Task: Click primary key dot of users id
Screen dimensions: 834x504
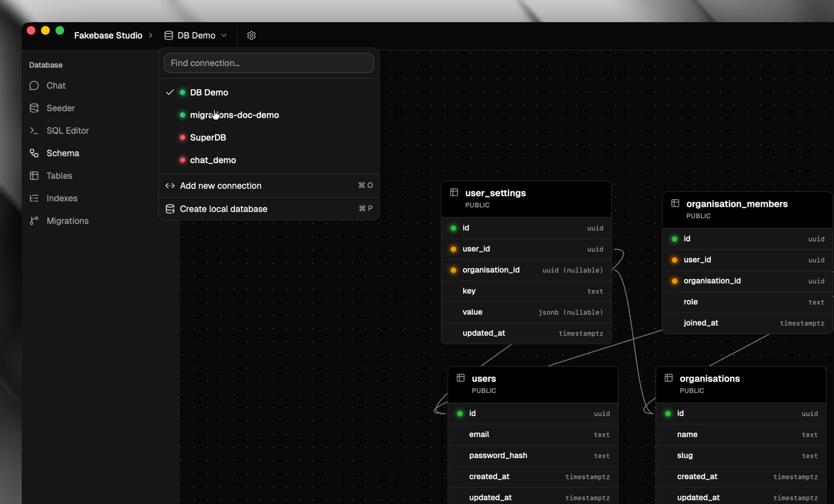Action: [x=460, y=413]
